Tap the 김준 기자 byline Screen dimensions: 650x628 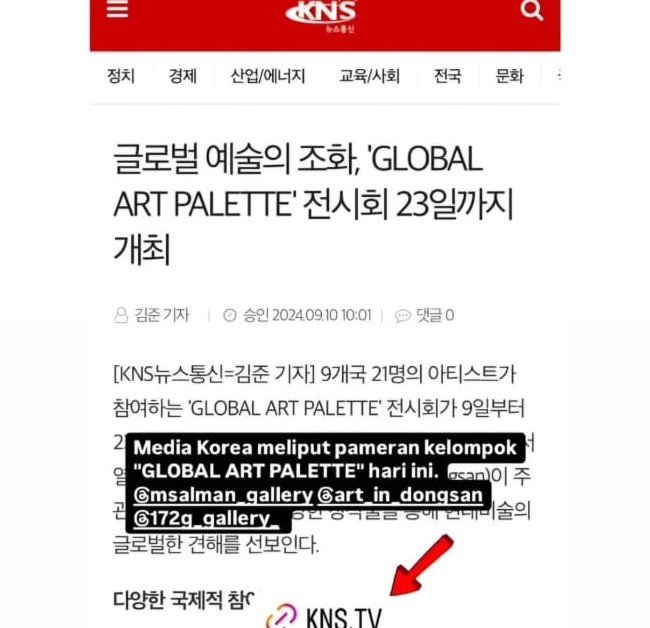coord(162,315)
